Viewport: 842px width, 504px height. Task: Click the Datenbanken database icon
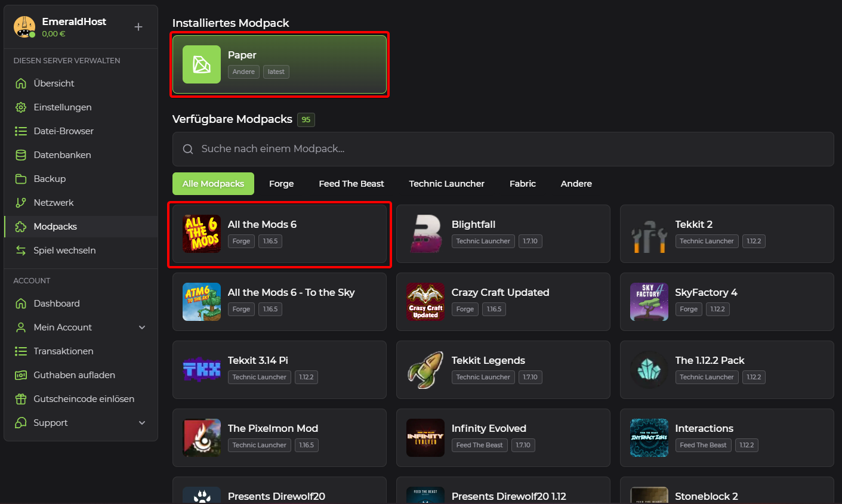21,155
